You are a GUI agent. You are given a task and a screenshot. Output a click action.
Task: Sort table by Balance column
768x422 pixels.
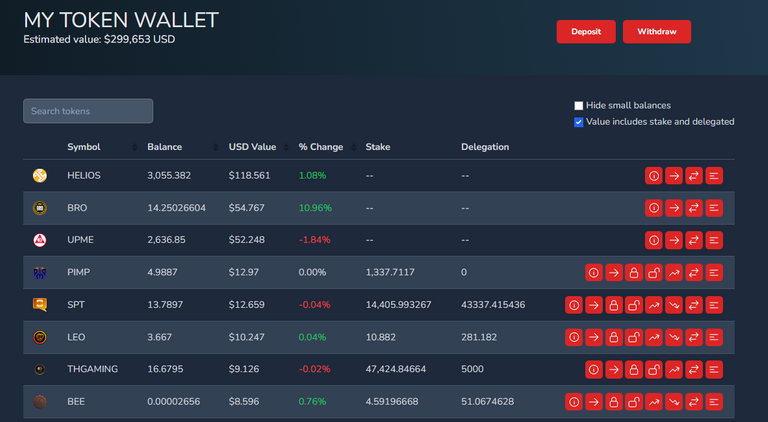coord(164,147)
